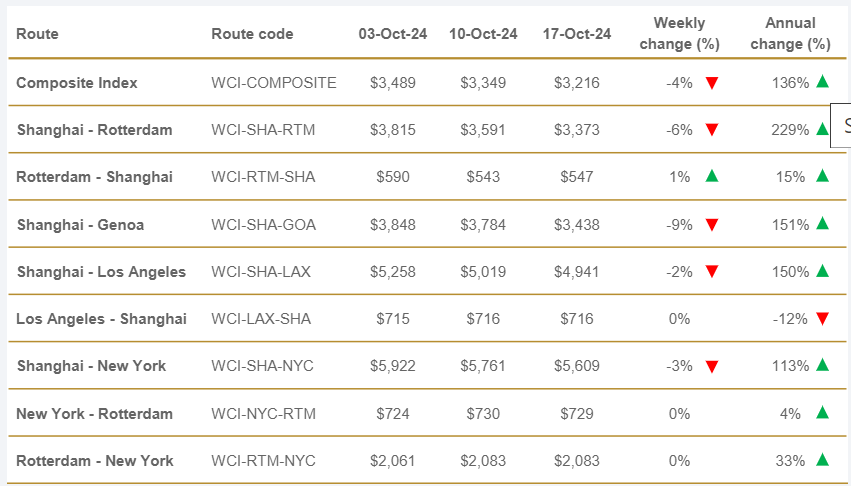Select the Composite Index route name

[77, 83]
